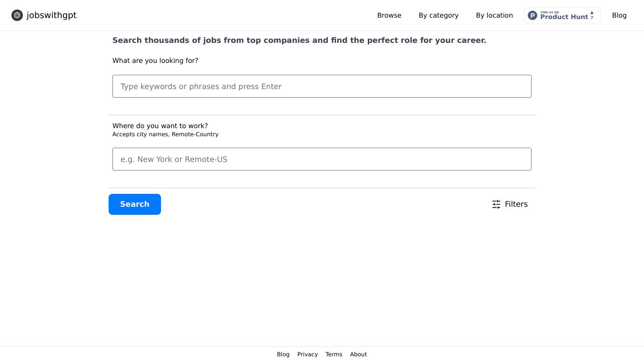Click the jobswithgpt logo icon

(x=17, y=15)
